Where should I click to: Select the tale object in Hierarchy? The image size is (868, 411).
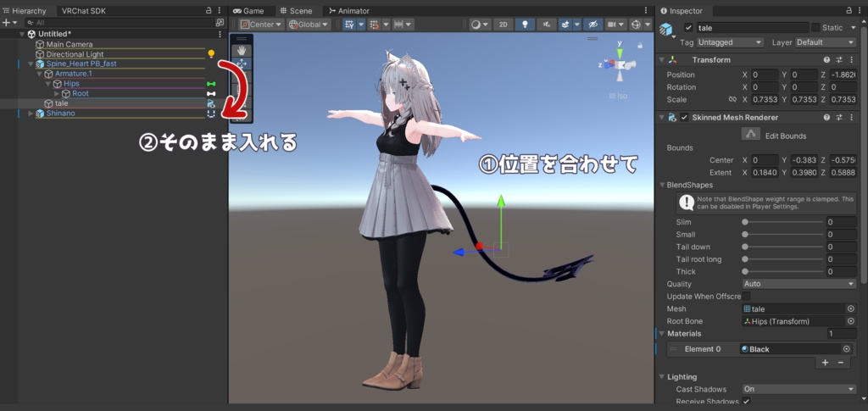point(61,103)
